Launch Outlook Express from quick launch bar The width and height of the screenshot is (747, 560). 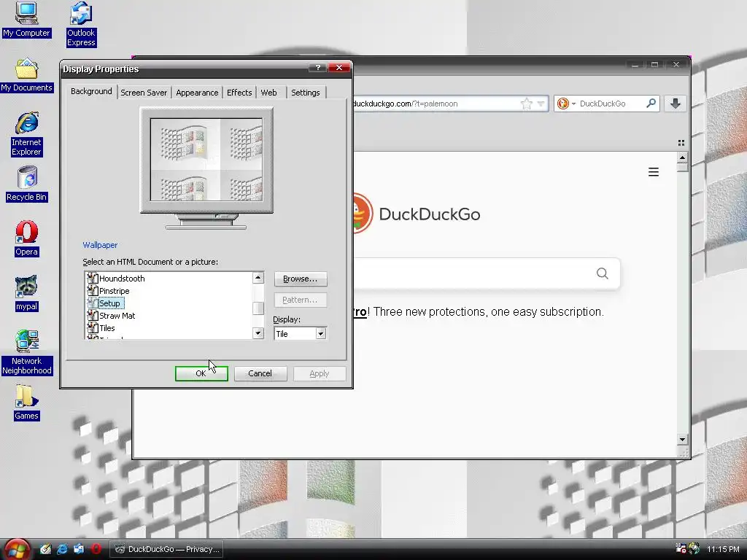pyautogui.click(x=79, y=549)
